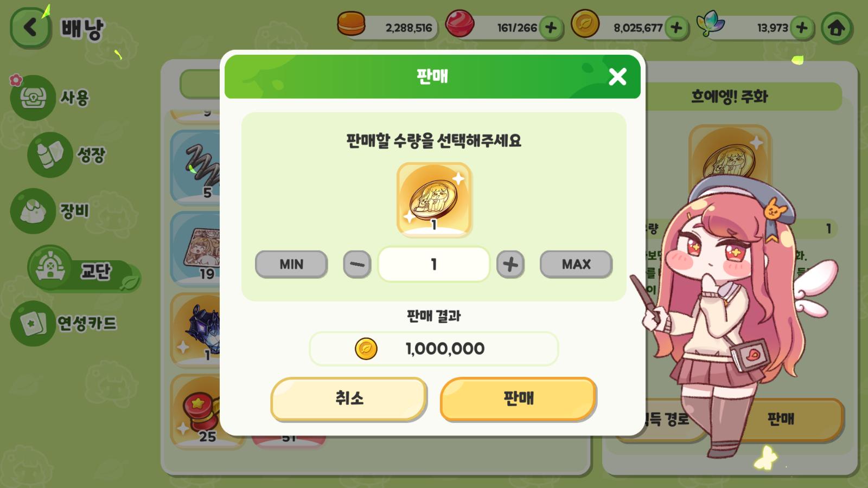
Task: Add butterfly gems using the plus icon
Action: (x=802, y=28)
